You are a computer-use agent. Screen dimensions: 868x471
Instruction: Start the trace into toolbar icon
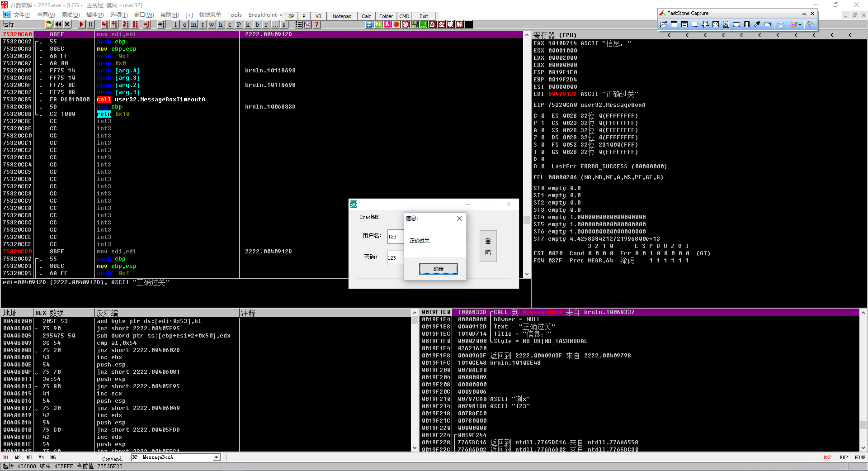(126, 24)
